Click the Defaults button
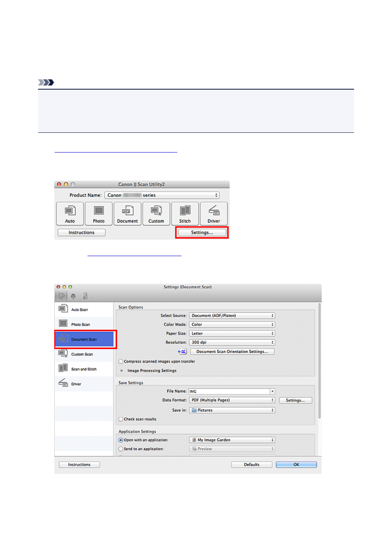The width and height of the screenshot is (392, 555). [251, 465]
